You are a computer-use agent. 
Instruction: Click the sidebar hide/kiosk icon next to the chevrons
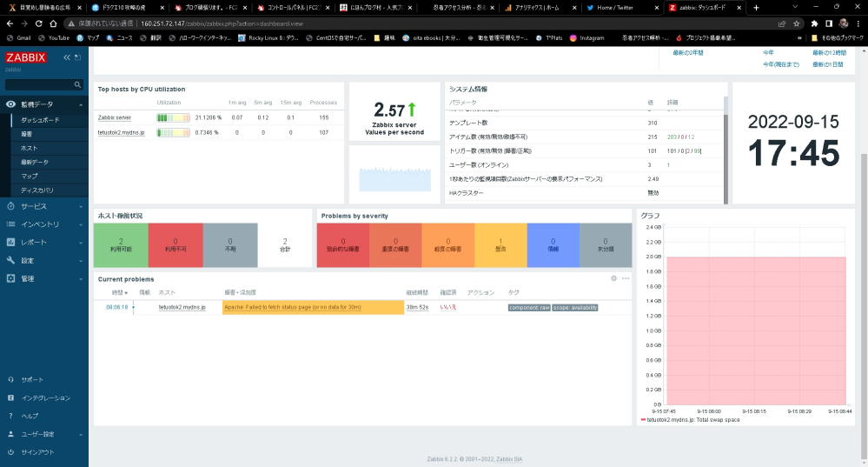pyautogui.click(x=77, y=57)
